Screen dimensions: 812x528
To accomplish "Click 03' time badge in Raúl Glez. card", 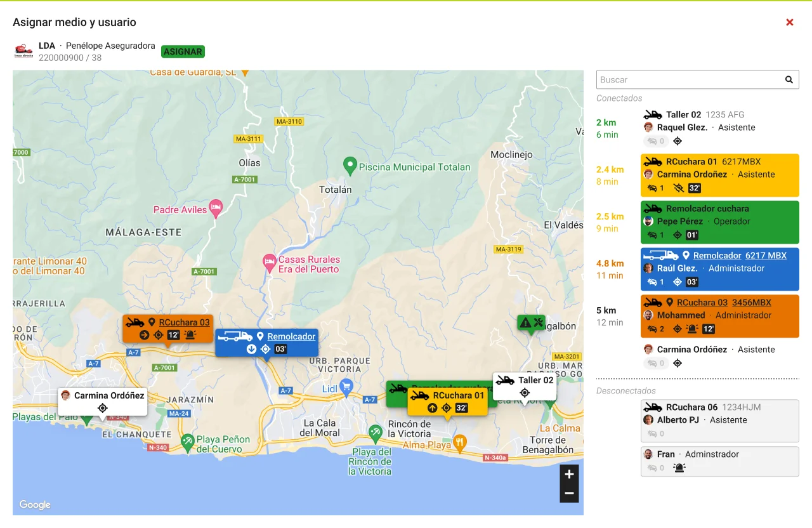I will pos(692,282).
